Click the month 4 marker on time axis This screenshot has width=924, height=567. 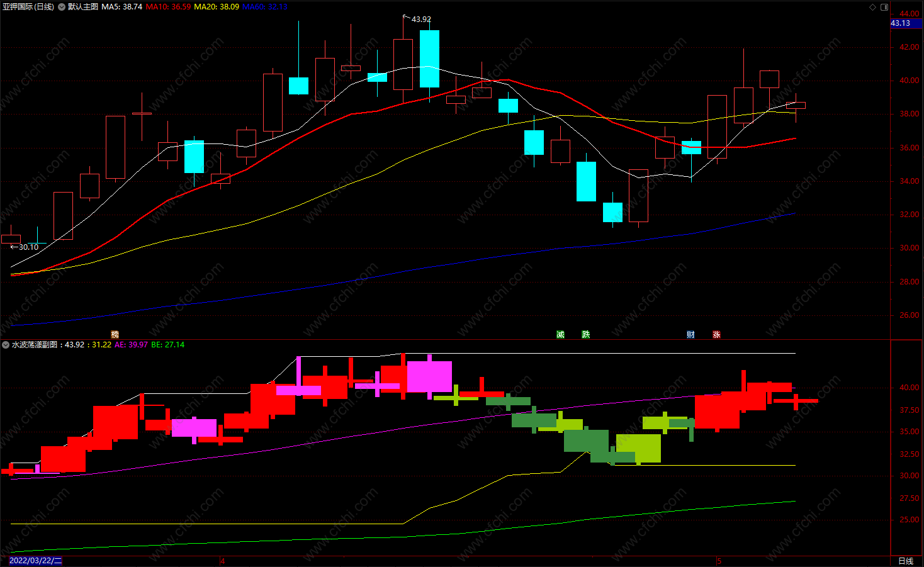(223, 561)
